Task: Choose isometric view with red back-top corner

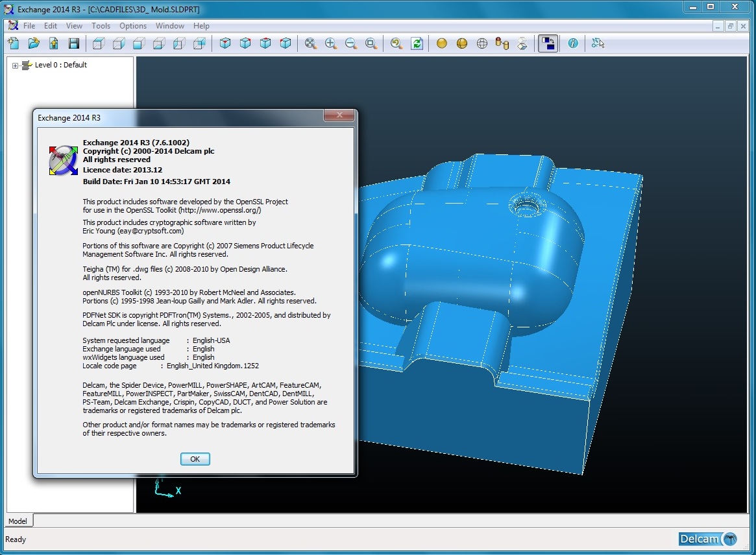Action: click(x=265, y=43)
